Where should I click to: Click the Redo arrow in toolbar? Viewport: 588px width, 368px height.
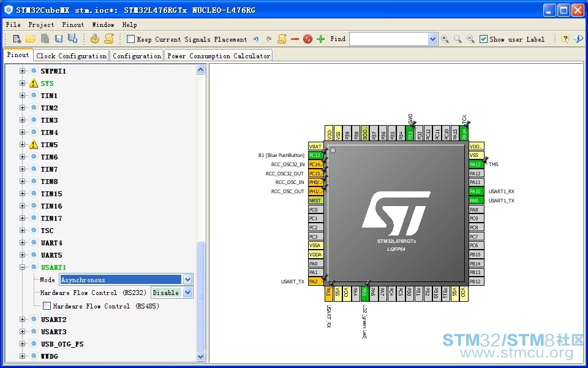click(x=269, y=39)
